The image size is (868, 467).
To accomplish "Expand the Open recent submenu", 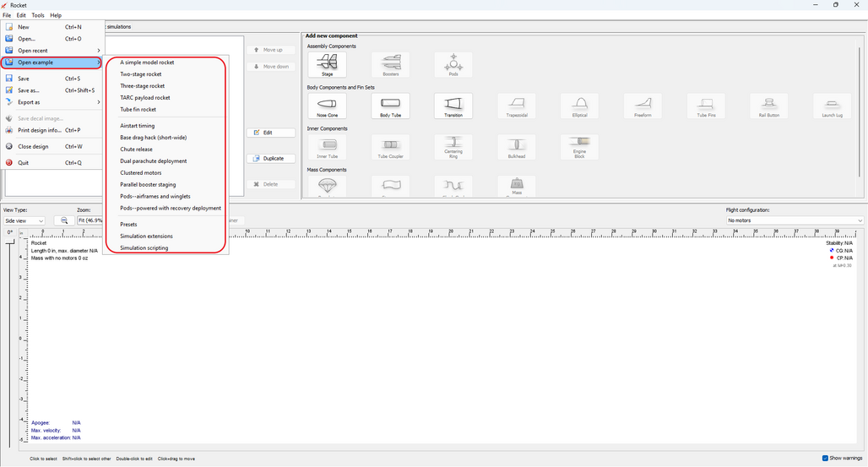I will point(51,51).
